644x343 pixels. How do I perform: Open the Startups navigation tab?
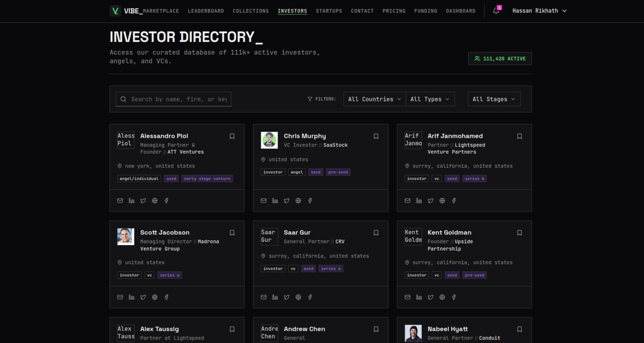329,11
